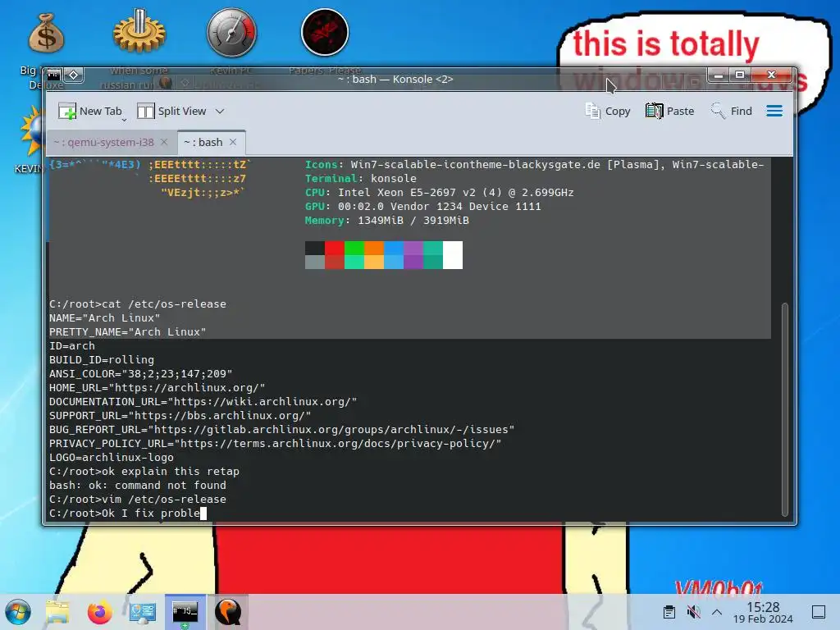Minimize the Konsole window

coord(719,75)
